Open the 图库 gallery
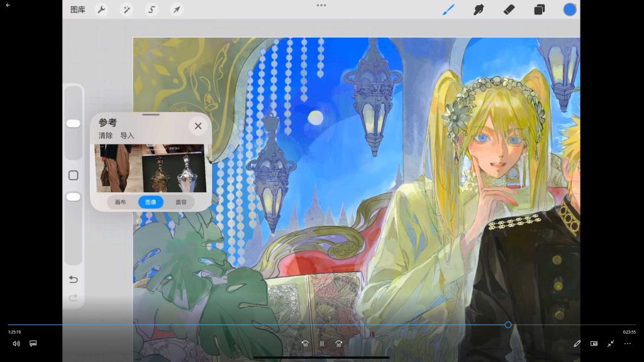 coord(78,9)
